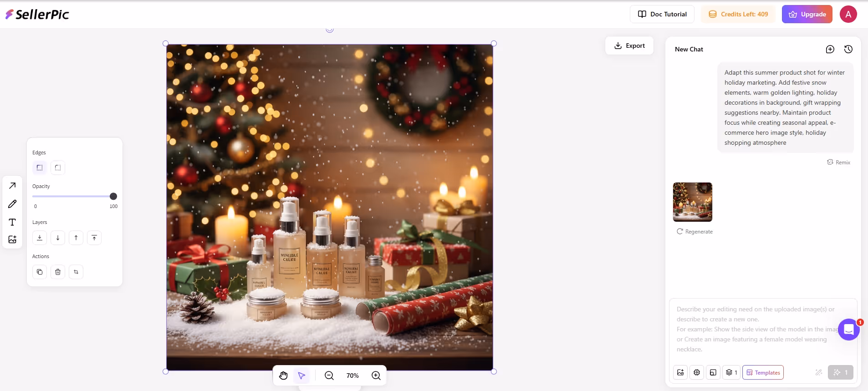868x391 pixels.
Task: Enable rounded edges option
Action: (58, 168)
